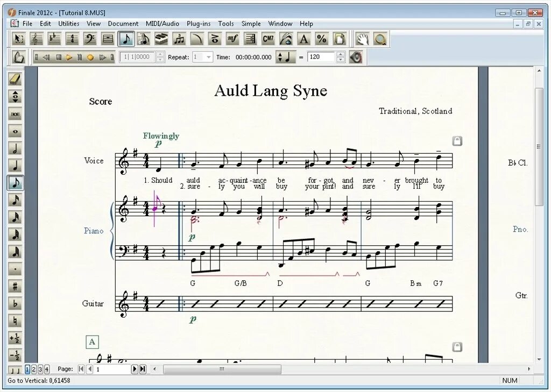
Task: Choose the quarter note duration in left palette
Action: click(x=15, y=166)
